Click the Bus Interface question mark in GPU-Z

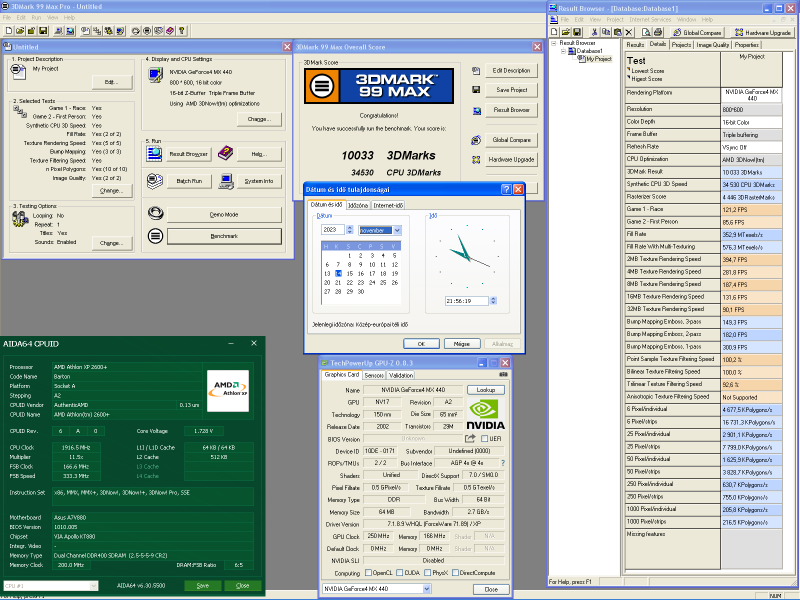click(503, 463)
